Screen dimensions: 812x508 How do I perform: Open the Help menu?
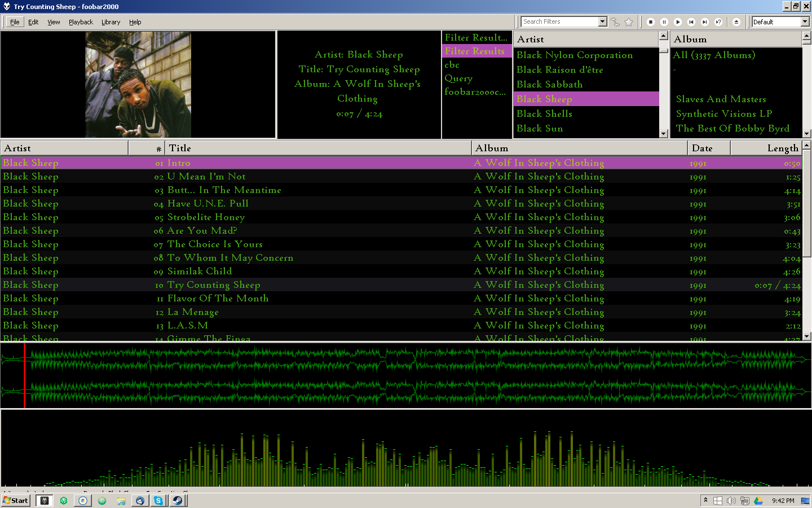click(135, 22)
